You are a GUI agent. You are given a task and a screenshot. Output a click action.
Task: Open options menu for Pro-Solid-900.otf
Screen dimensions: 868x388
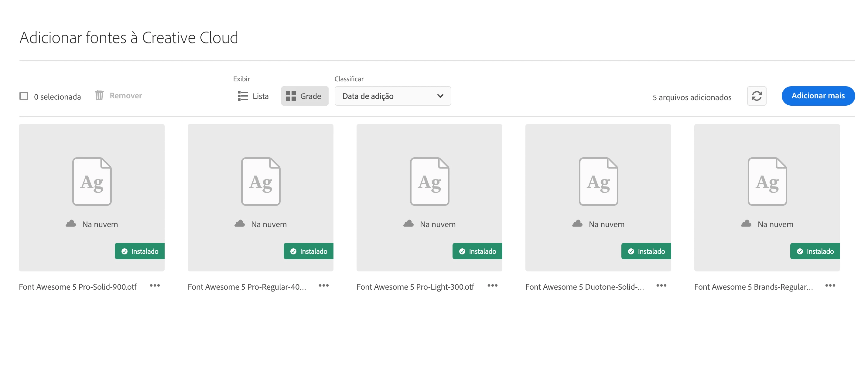pos(155,286)
